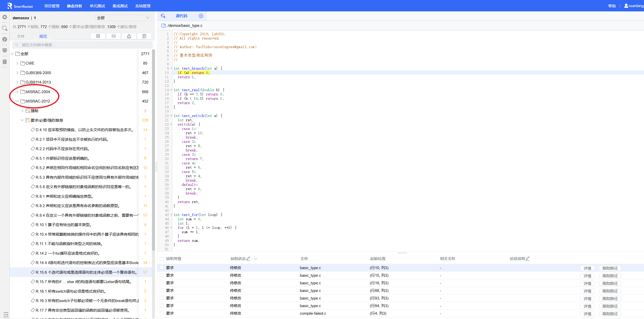Click 详情 button for 行15 defect
This screenshot has height=319, width=644.
(x=587, y=276)
